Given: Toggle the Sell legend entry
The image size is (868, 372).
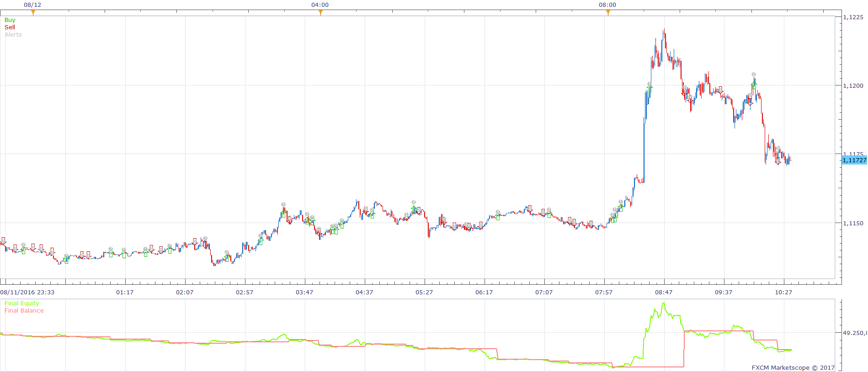Looking at the screenshot, I should [10, 27].
